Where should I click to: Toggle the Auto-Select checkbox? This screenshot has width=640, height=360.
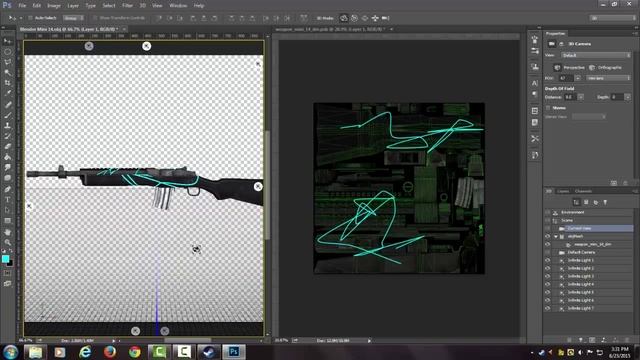30,18
